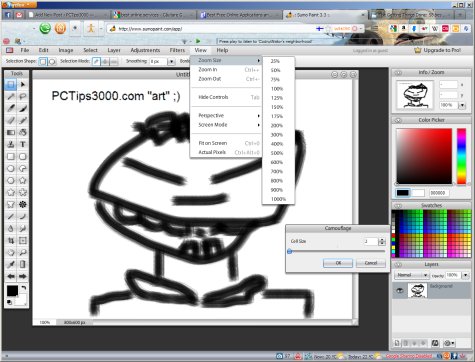
Task: Select the rectangular selection tool
Action: 11,84
